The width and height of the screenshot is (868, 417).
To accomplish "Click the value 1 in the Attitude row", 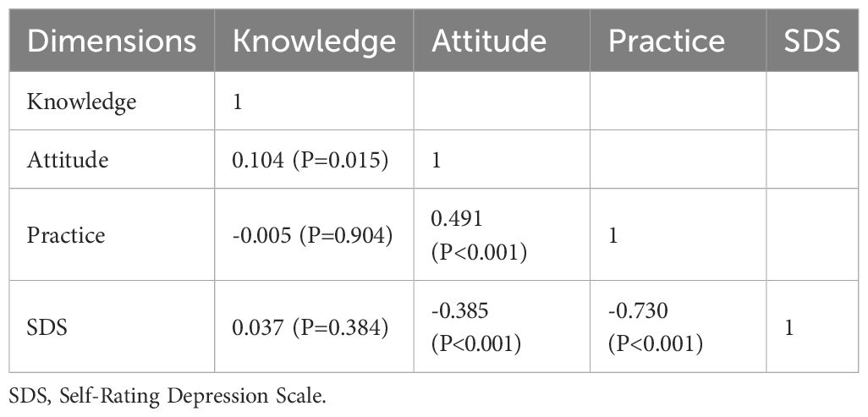I will click(437, 158).
